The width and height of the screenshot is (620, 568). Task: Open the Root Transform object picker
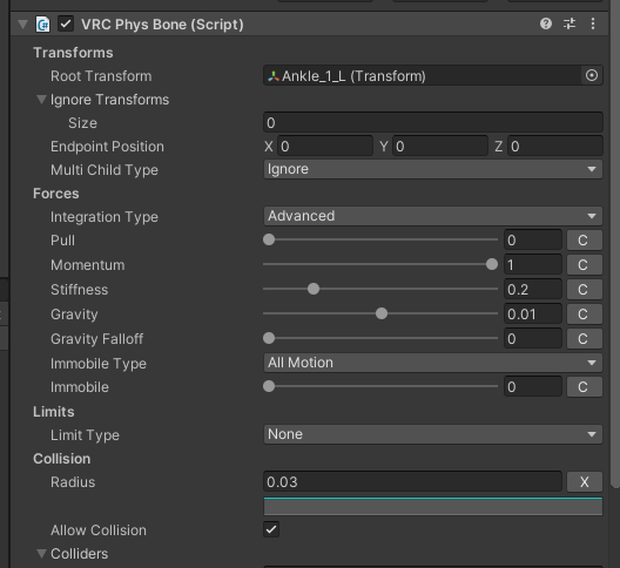[x=592, y=76]
